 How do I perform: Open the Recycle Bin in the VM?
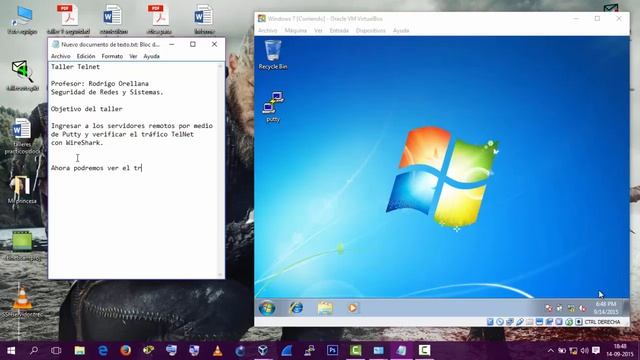pos(273,55)
